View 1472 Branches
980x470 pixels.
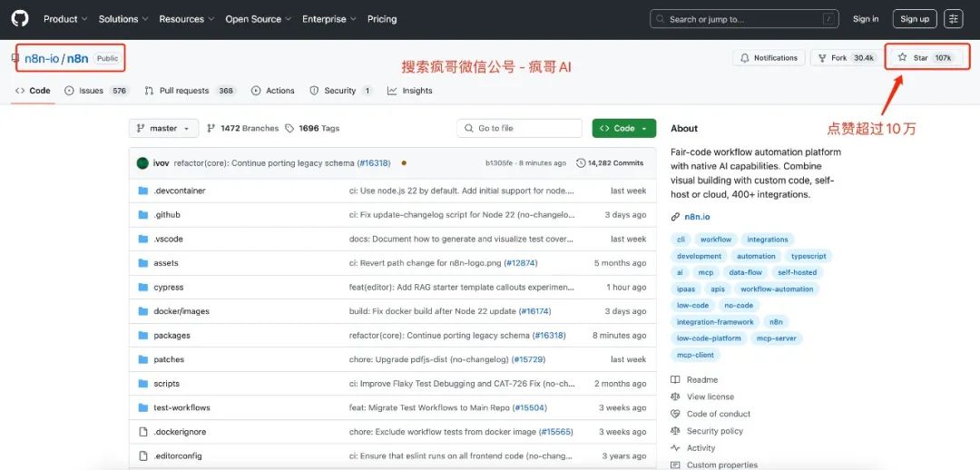[x=242, y=128]
